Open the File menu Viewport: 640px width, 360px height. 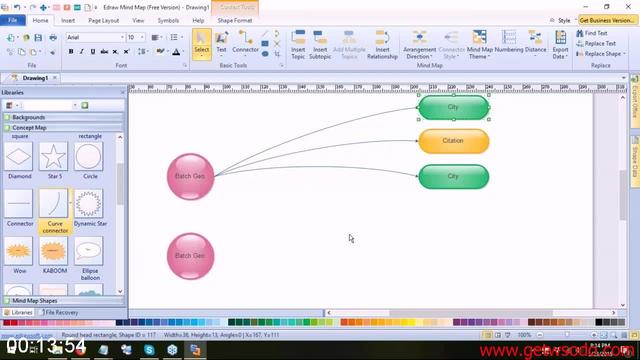pos(13,20)
